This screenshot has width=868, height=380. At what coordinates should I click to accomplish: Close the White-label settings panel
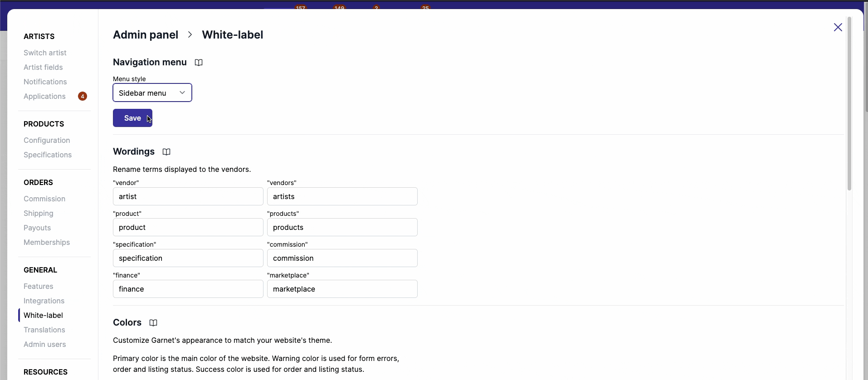(838, 27)
